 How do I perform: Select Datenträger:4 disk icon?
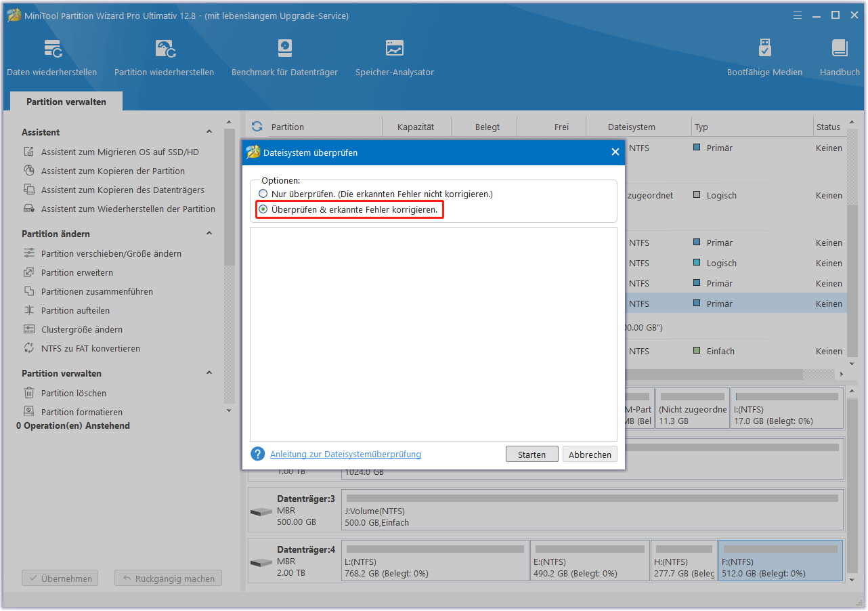click(261, 563)
